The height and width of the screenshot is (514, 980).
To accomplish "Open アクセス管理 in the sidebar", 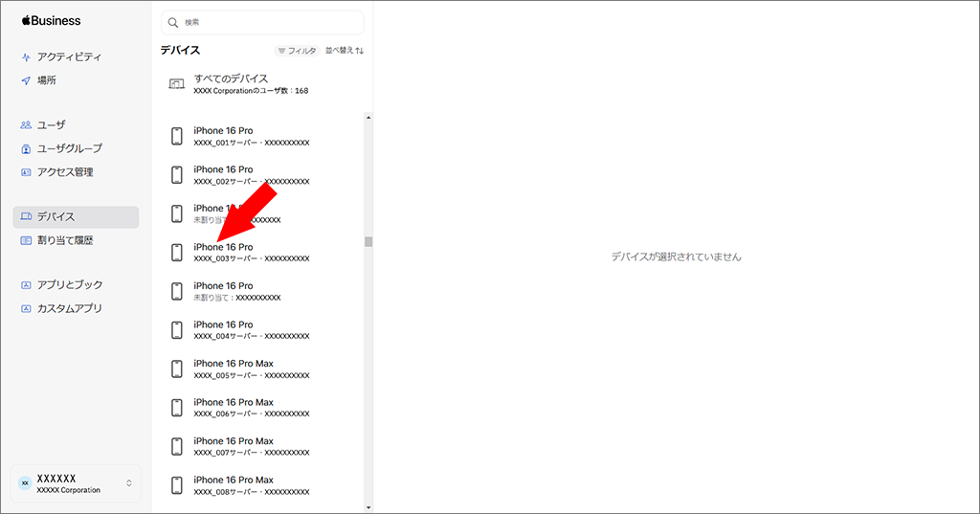I will pos(65,172).
